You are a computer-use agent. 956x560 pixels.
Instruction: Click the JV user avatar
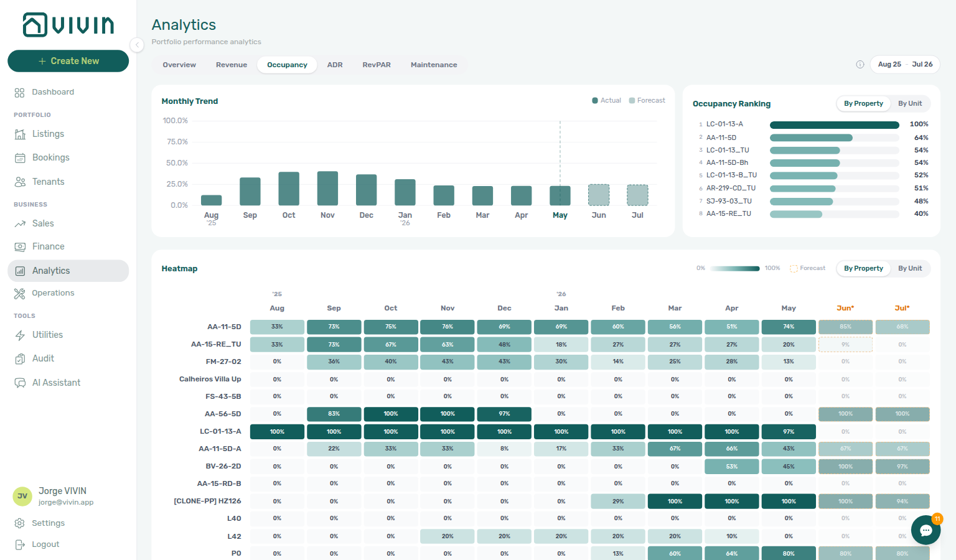click(x=22, y=496)
